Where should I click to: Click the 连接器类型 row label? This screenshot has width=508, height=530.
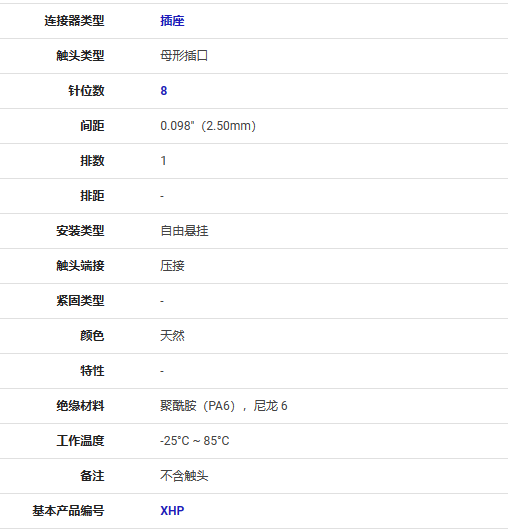pos(74,21)
